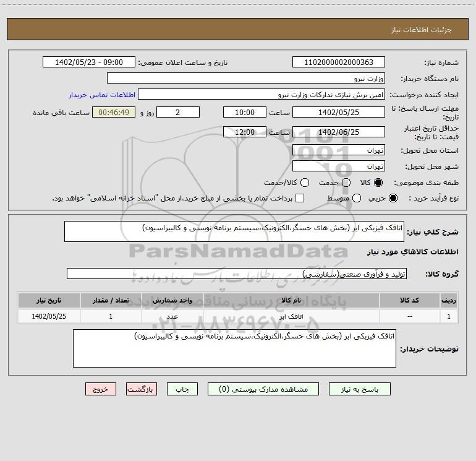This screenshot has height=461, width=476.
Task: Click the buyer name field وزارت نیرو
Action: pos(246,78)
